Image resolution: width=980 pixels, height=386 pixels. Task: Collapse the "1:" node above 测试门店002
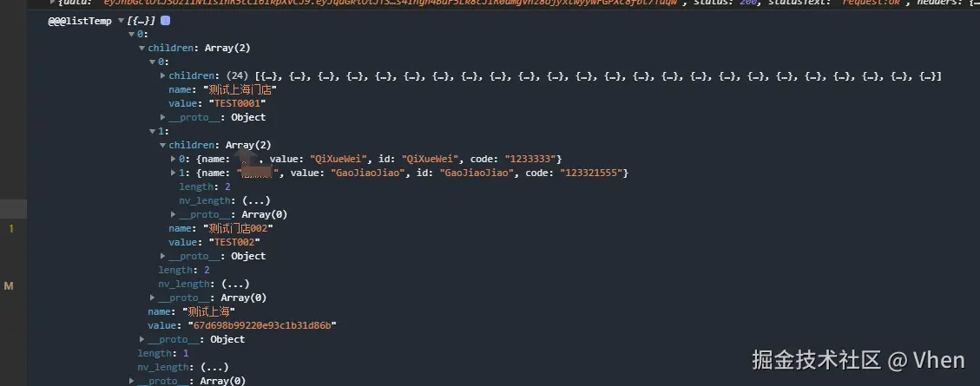(153, 131)
